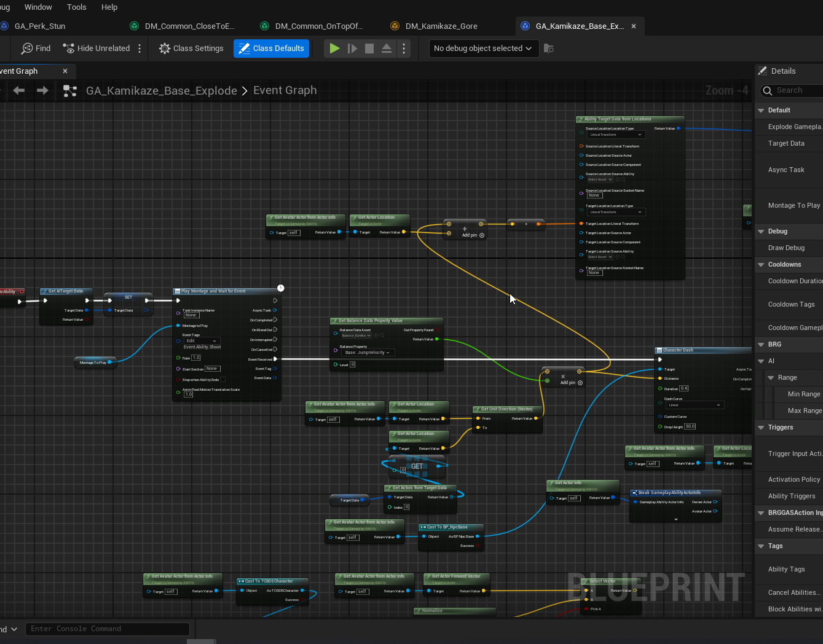Click the Enter Console Command field
This screenshot has width=823, height=644.
click(107, 629)
